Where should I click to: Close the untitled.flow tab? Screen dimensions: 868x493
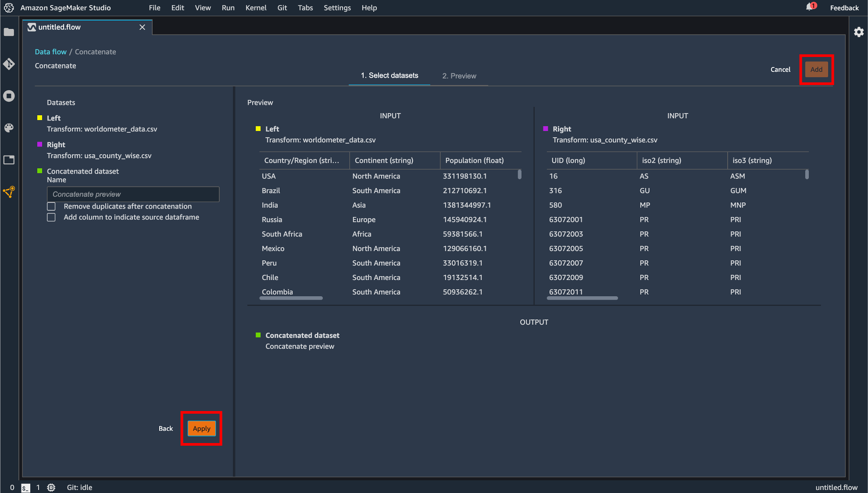tap(142, 27)
